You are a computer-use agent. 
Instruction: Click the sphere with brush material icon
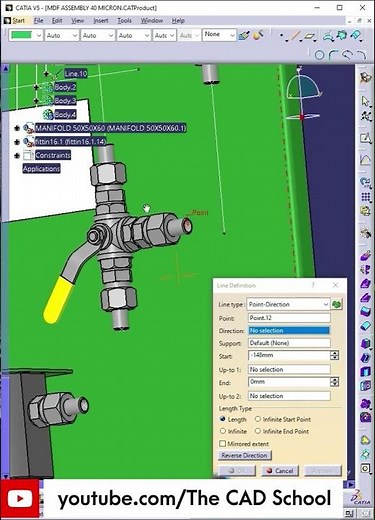coord(258,35)
